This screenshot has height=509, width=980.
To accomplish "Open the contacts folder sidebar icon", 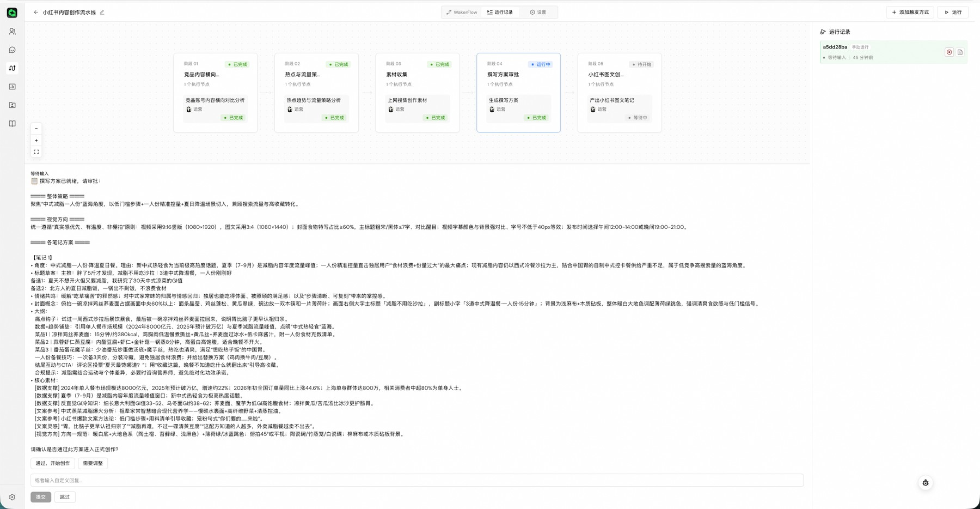I will pyautogui.click(x=12, y=105).
